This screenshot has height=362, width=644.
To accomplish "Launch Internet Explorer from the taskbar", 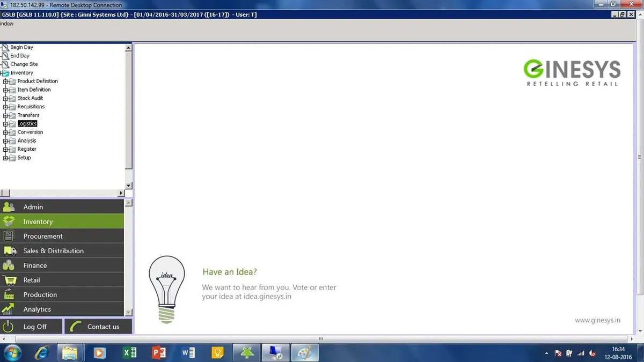I will point(41,353).
